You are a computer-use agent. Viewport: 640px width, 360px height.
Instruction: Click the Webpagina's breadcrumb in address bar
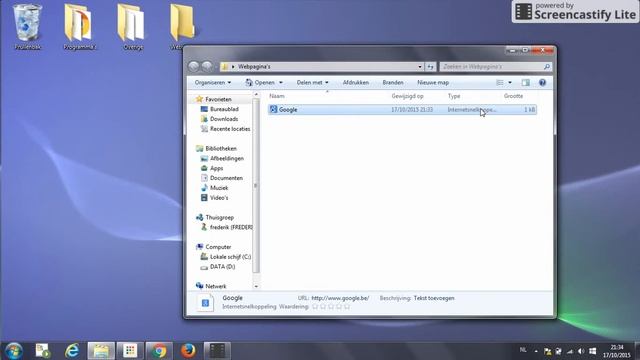tap(254, 67)
